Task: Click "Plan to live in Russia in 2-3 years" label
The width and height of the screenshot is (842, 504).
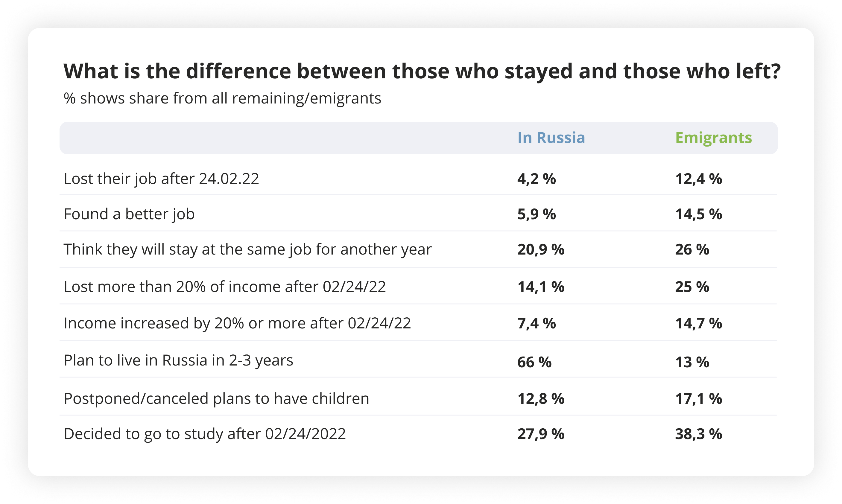Action: pyautogui.click(x=178, y=361)
